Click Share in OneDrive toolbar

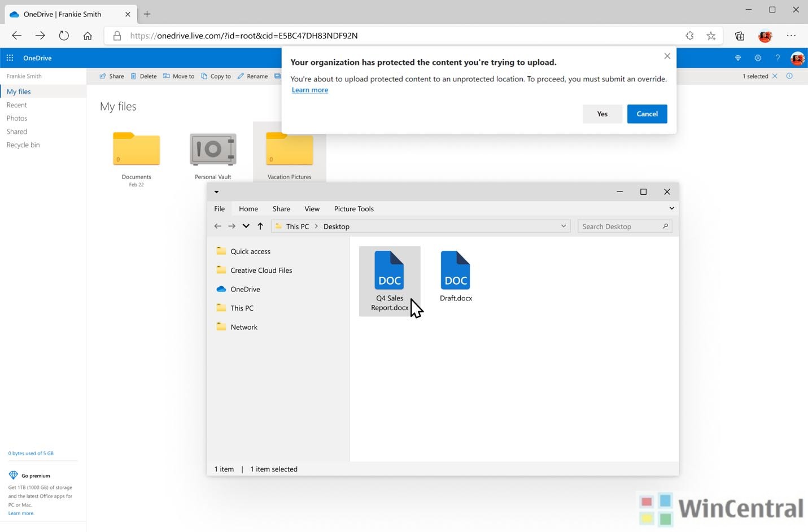[112, 76]
